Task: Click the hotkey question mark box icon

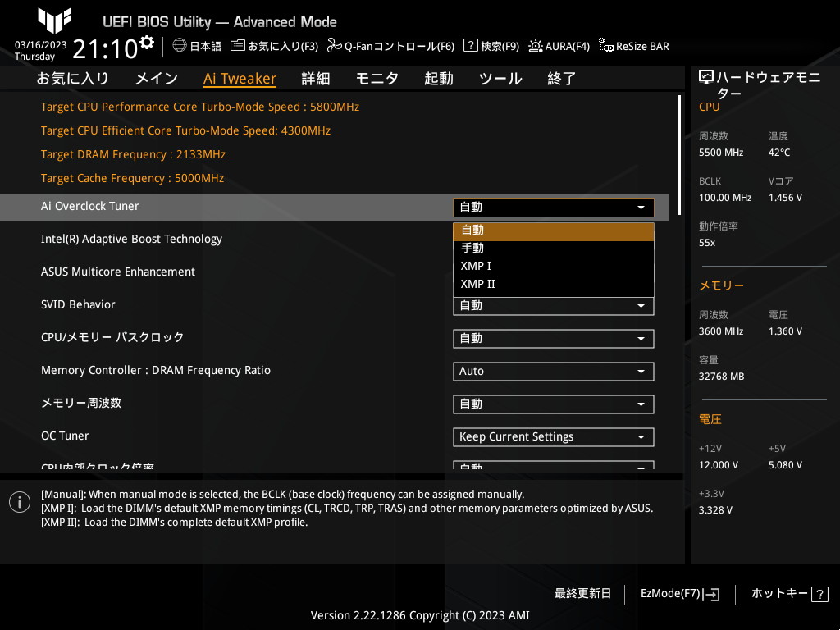Action: [x=819, y=594]
